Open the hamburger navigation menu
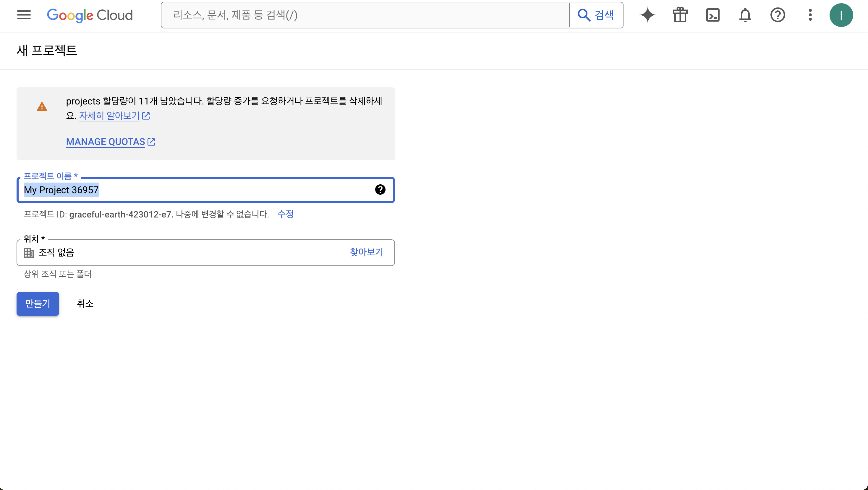 [24, 15]
